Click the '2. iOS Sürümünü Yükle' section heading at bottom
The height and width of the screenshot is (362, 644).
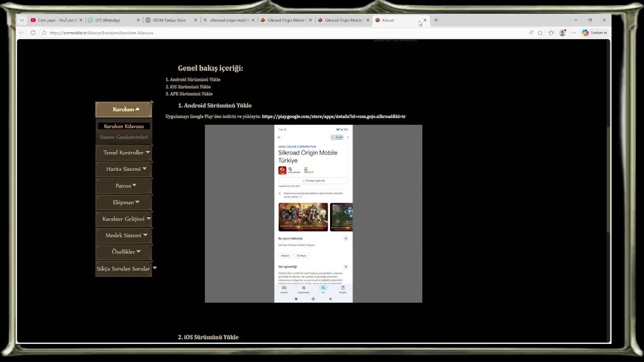[x=208, y=337]
